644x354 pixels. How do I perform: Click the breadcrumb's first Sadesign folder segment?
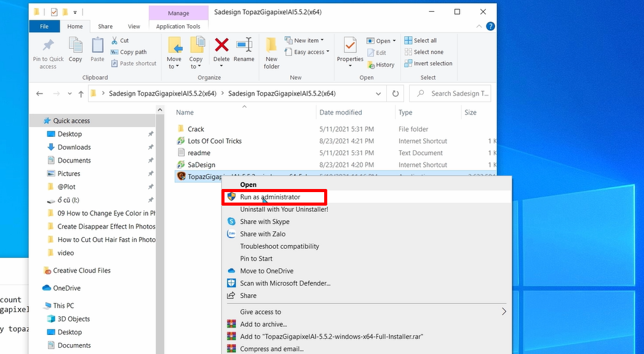162,94
